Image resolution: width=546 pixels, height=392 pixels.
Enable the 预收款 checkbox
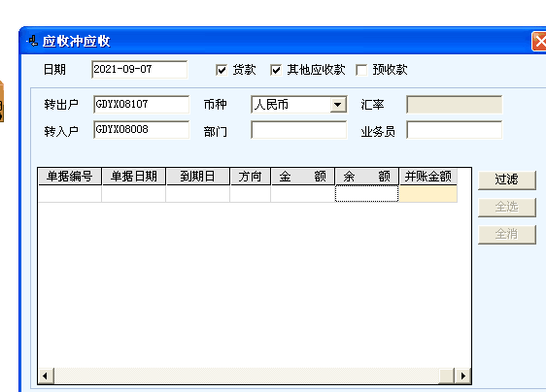point(361,70)
